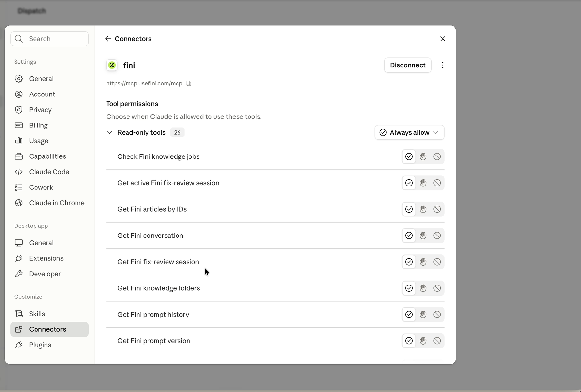Open Billing settings

[x=49, y=125]
